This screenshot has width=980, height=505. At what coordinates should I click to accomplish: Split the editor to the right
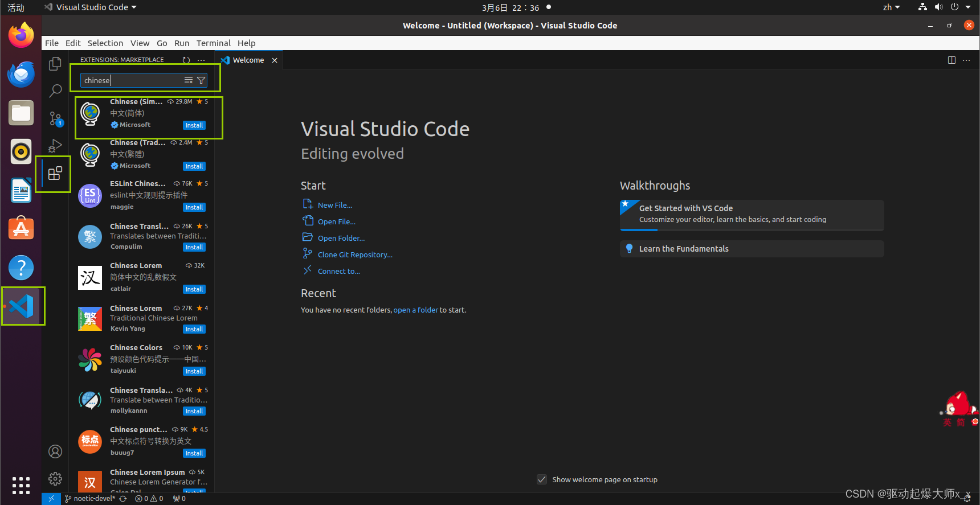tap(952, 60)
